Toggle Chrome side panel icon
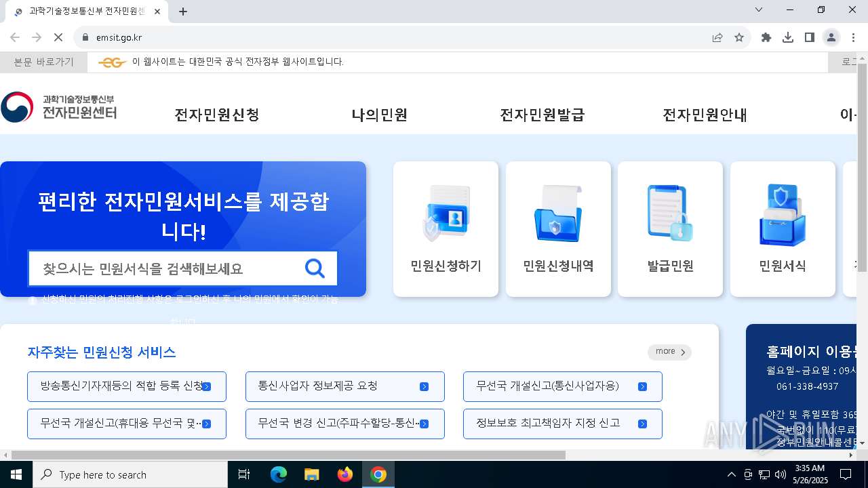 (x=810, y=37)
